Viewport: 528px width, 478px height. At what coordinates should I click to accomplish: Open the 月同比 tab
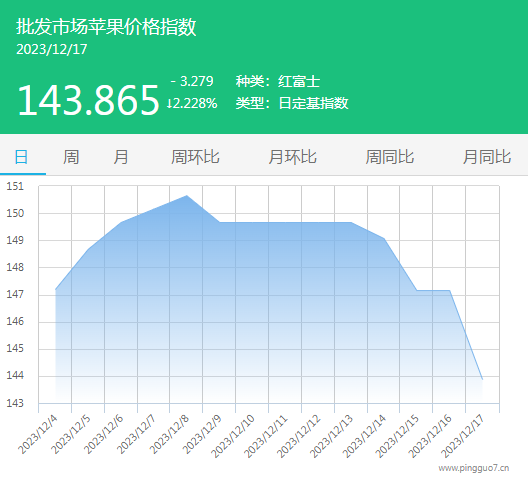pos(487,157)
